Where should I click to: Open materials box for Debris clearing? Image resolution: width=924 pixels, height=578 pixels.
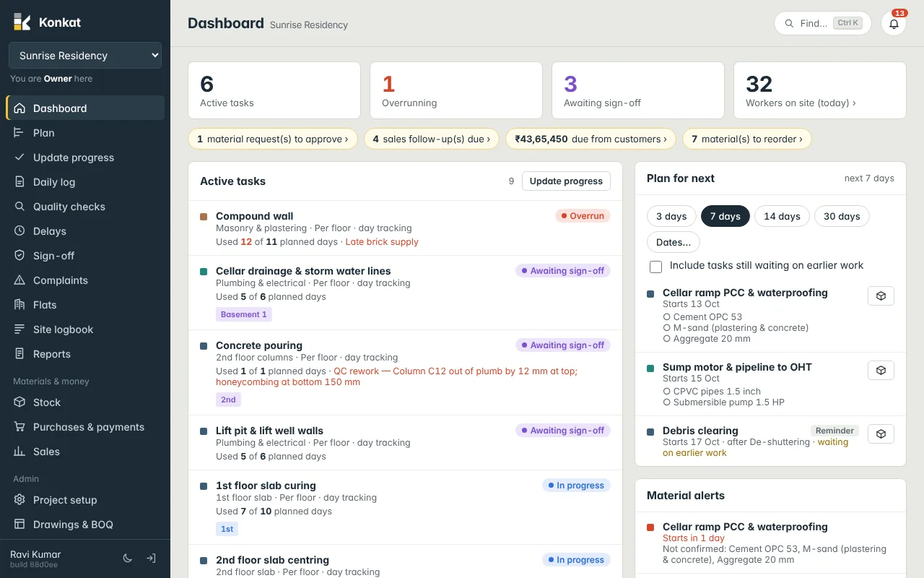click(x=881, y=434)
